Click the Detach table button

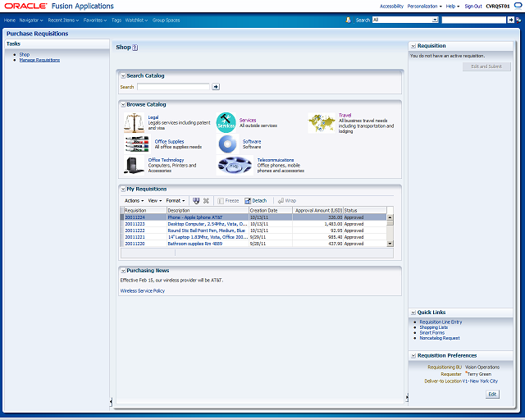[x=255, y=201]
